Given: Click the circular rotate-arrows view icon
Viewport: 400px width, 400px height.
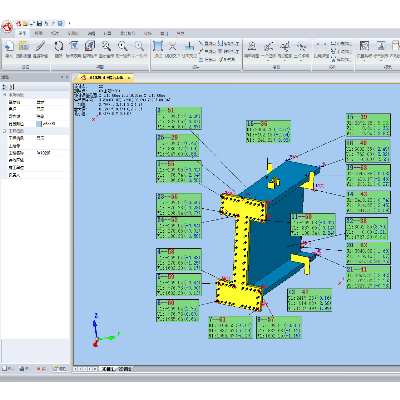Looking at the screenshot, I should tap(59, 46).
